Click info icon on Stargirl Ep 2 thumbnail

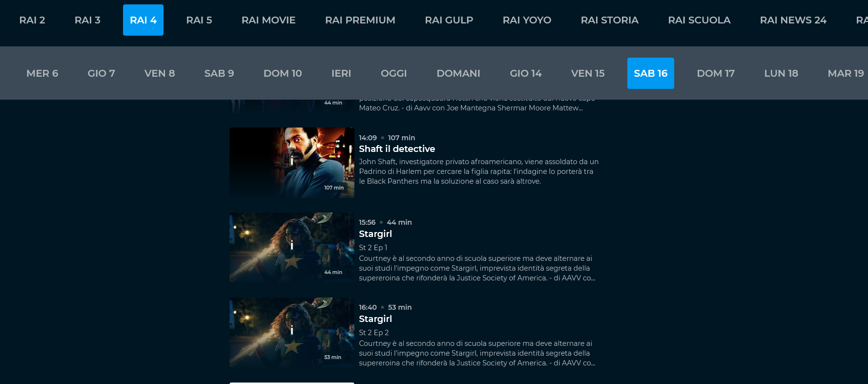click(292, 330)
